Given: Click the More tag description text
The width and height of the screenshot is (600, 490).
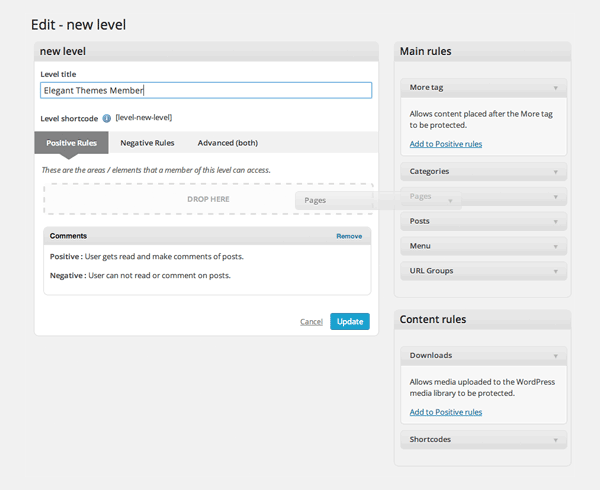Looking at the screenshot, I should click(x=481, y=119).
